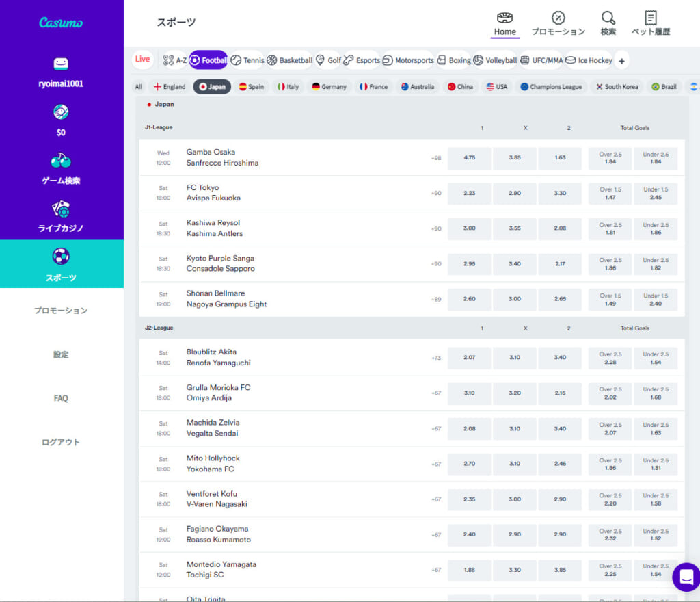The image size is (700, 602).
Task: Filter football by Germany
Action: point(329,87)
